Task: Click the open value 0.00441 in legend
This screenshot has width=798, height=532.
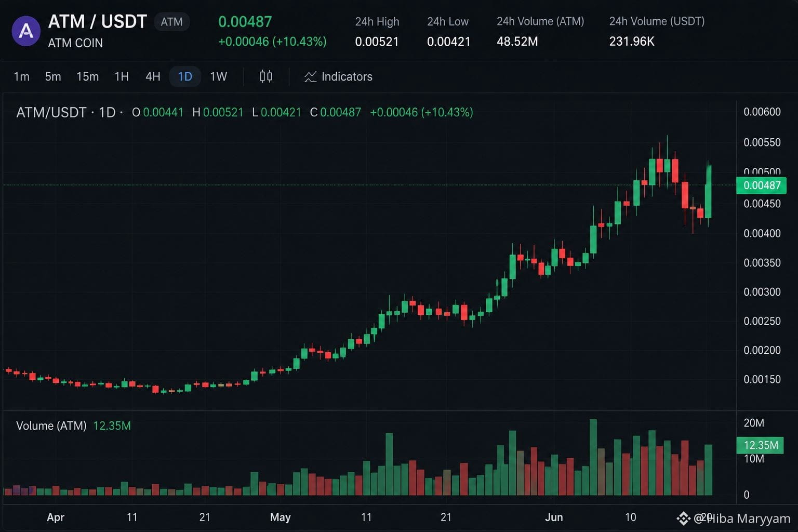Action: coord(163,112)
